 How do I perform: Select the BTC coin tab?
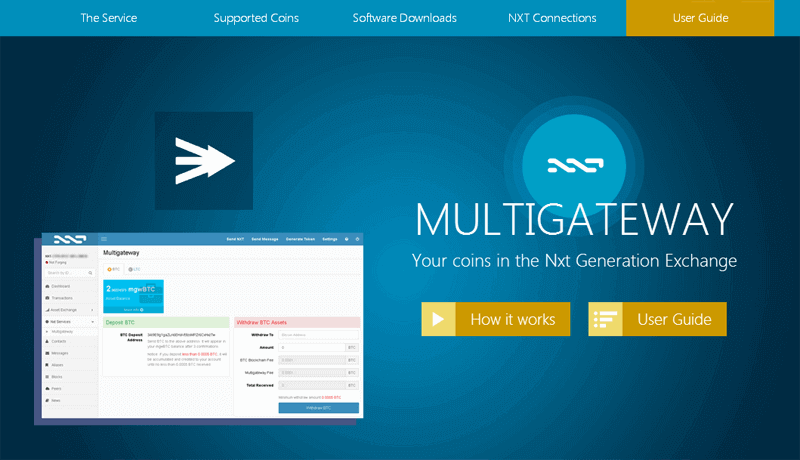(113, 269)
